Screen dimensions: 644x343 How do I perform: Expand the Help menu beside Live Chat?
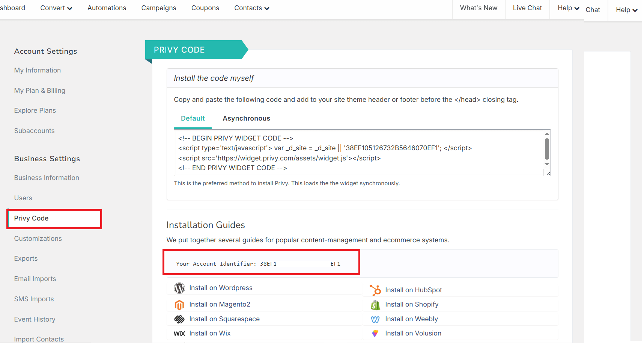(568, 8)
